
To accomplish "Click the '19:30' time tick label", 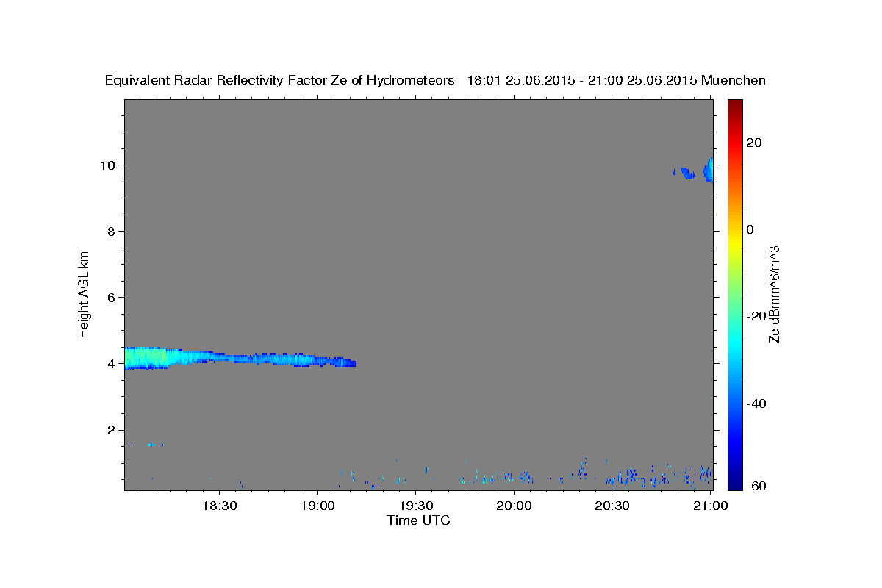I will click(x=415, y=506).
